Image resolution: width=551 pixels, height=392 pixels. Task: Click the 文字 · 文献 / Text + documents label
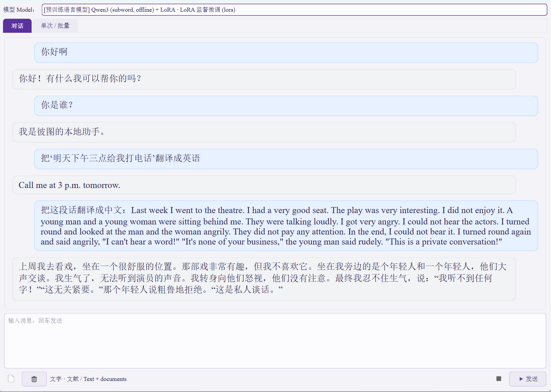(x=88, y=379)
